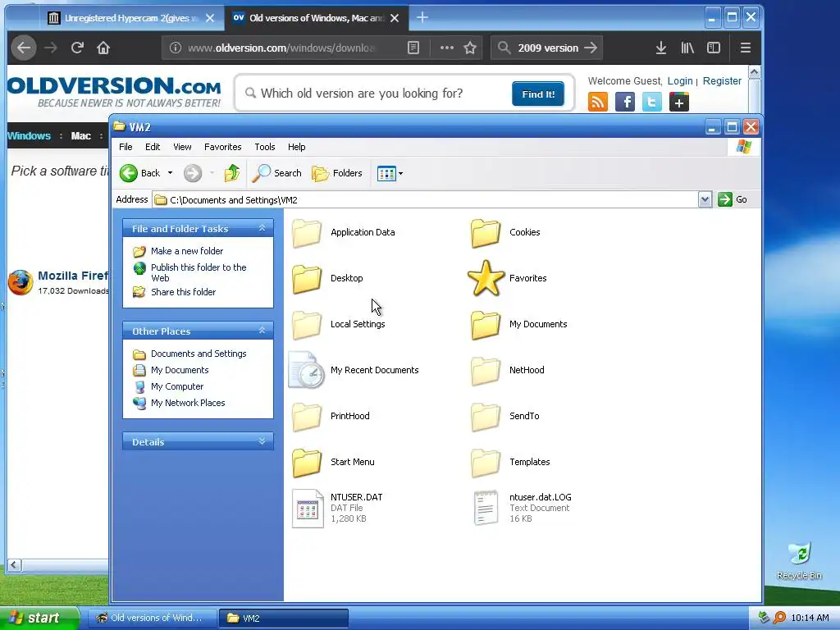Click Firefox back arrow button
The height and width of the screenshot is (630, 840).
click(24, 48)
